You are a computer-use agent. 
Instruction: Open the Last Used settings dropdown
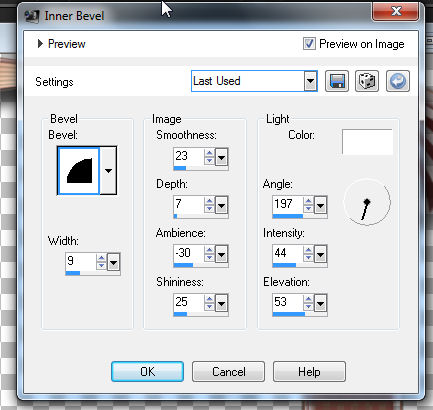tap(310, 81)
